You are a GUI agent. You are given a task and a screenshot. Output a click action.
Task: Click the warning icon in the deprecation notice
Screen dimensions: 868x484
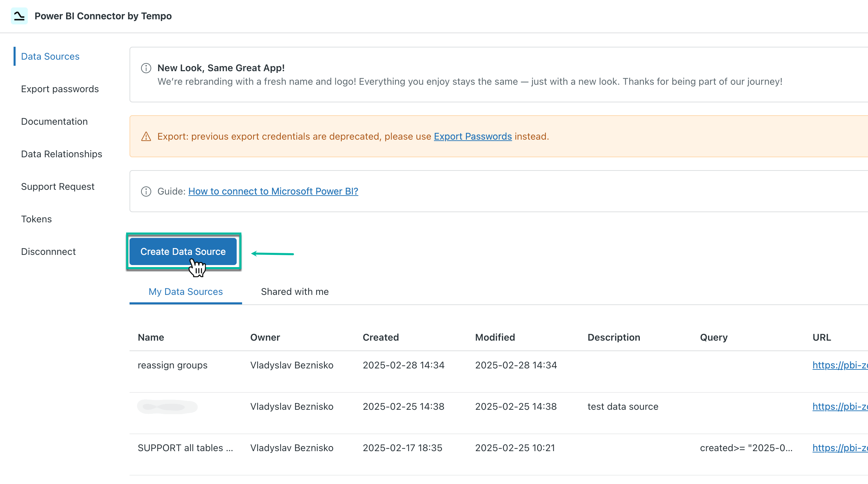click(x=146, y=136)
